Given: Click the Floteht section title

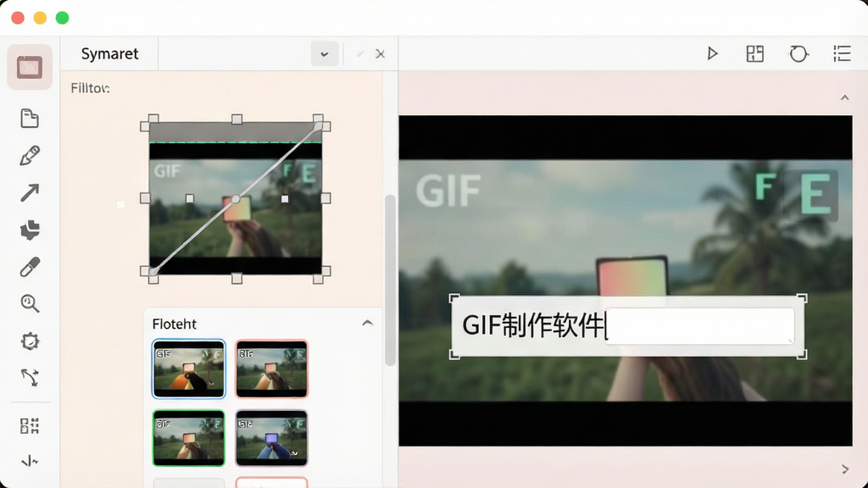Looking at the screenshot, I should pyautogui.click(x=175, y=324).
